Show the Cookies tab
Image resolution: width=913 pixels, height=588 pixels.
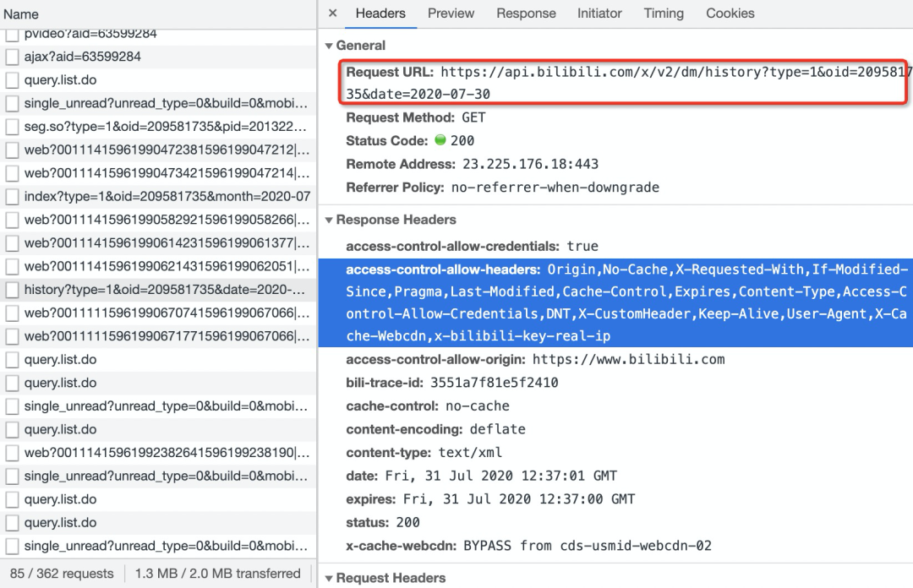click(x=730, y=14)
